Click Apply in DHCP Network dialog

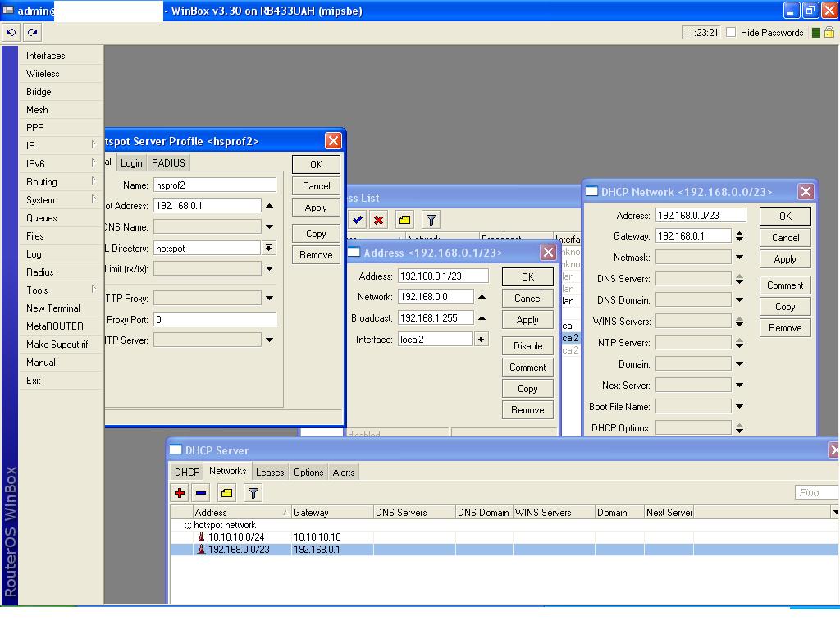pyautogui.click(x=785, y=259)
